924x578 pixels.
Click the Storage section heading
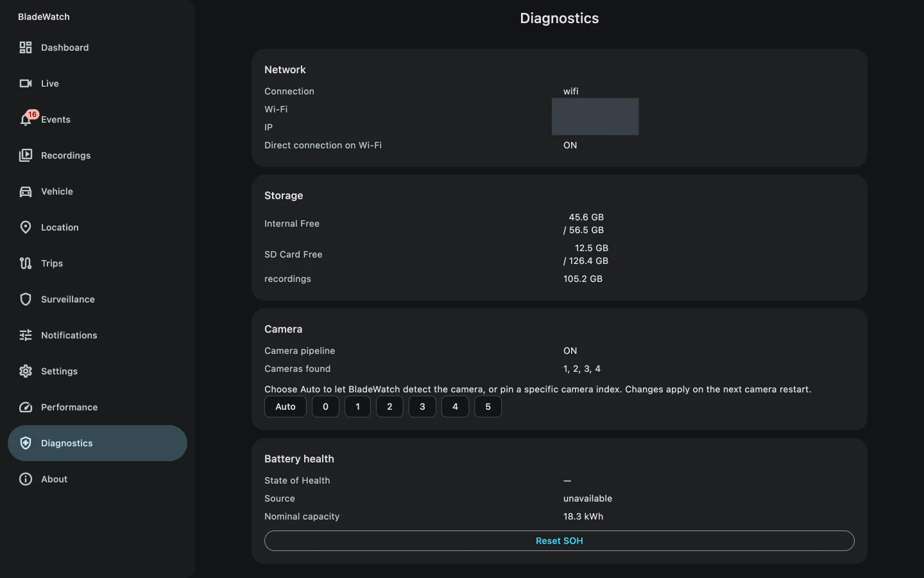[284, 195]
